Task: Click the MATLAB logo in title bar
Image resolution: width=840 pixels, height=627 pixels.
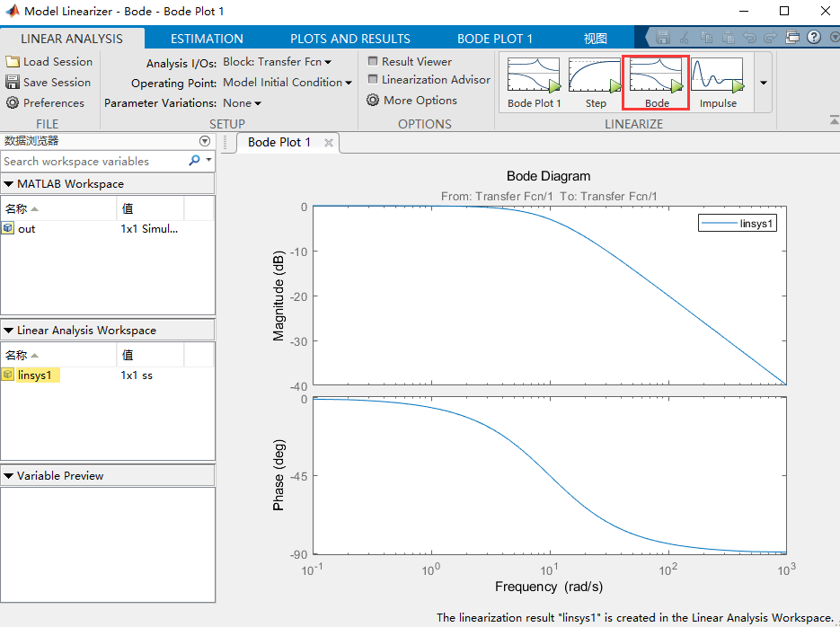Action: pos(12,11)
